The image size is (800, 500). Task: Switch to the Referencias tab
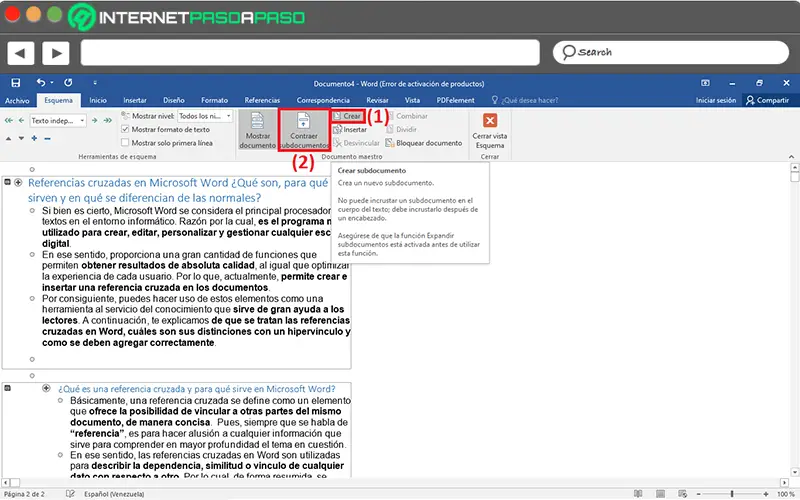[x=262, y=100]
